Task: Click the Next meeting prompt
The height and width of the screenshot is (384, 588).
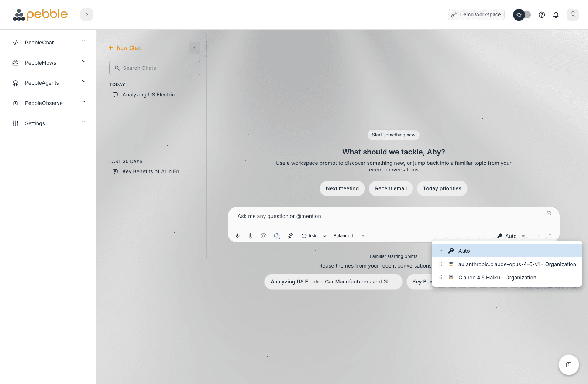Action: coord(342,188)
